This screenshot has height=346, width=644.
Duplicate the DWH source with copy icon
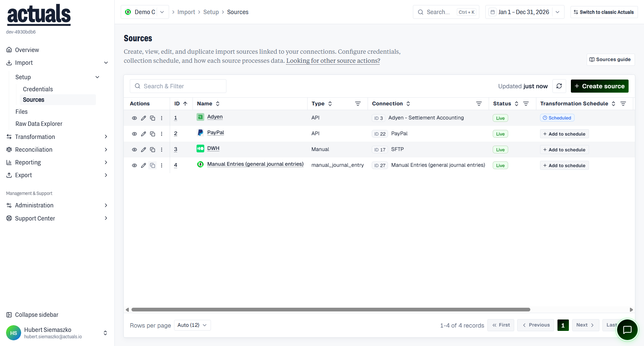pyautogui.click(x=153, y=150)
